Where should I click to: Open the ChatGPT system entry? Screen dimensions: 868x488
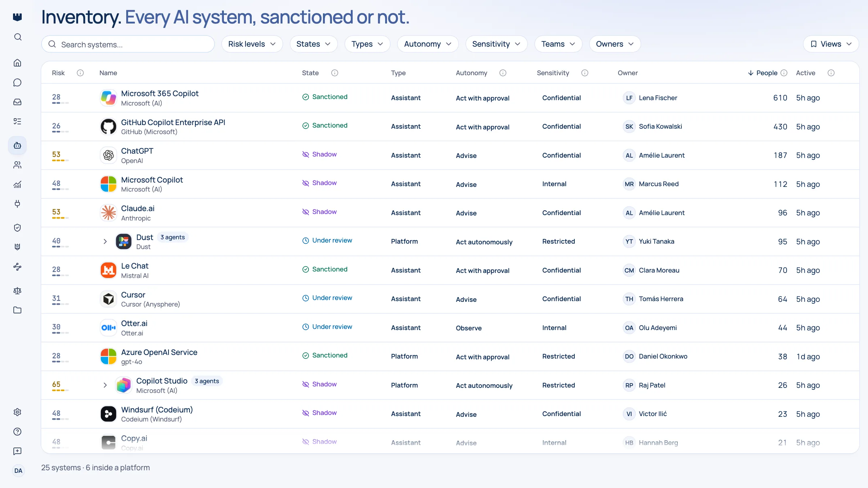pyautogui.click(x=137, y=151)
